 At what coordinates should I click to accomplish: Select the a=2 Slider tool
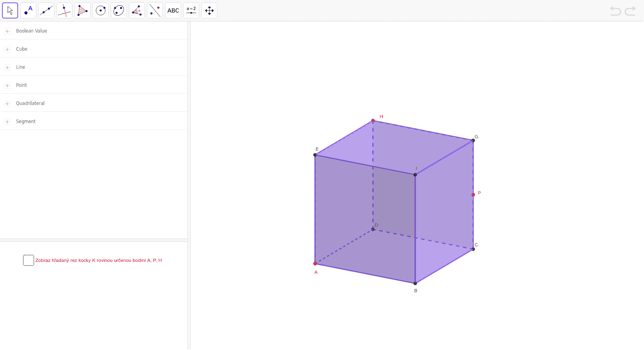[191, 10]
